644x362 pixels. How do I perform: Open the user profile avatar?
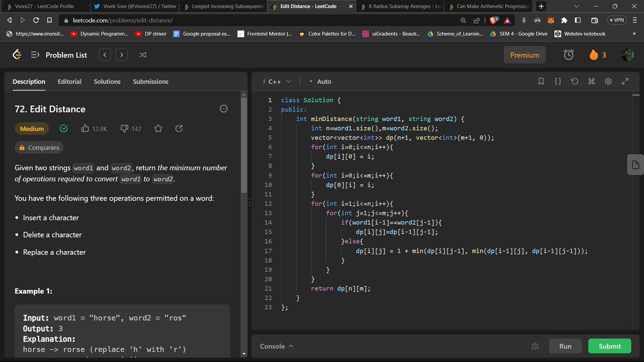tap(627, 55)
